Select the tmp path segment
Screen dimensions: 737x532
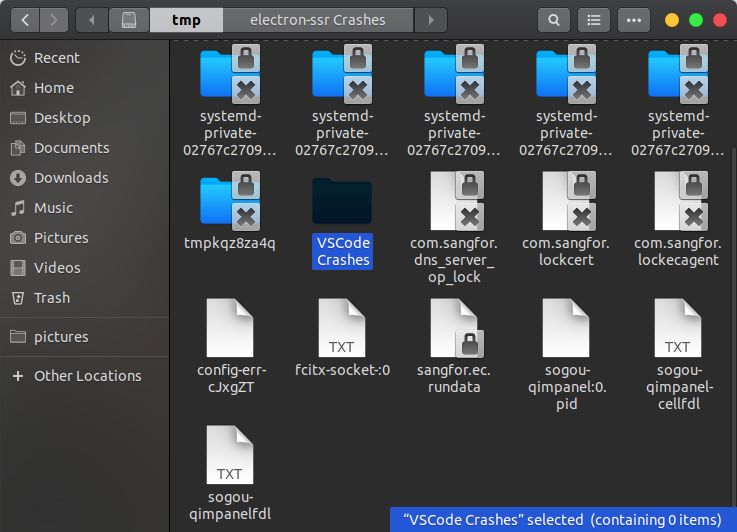pyautogui.click(x=186, y=20)
